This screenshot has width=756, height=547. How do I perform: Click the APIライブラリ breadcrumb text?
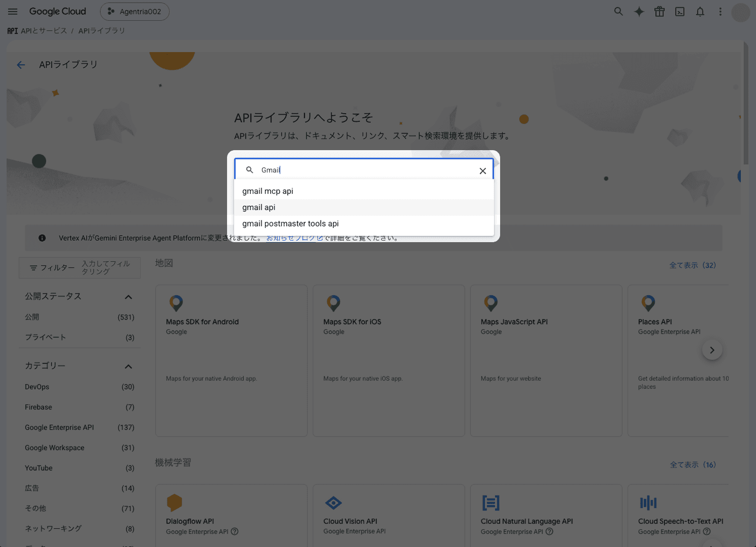click(102, 31)
